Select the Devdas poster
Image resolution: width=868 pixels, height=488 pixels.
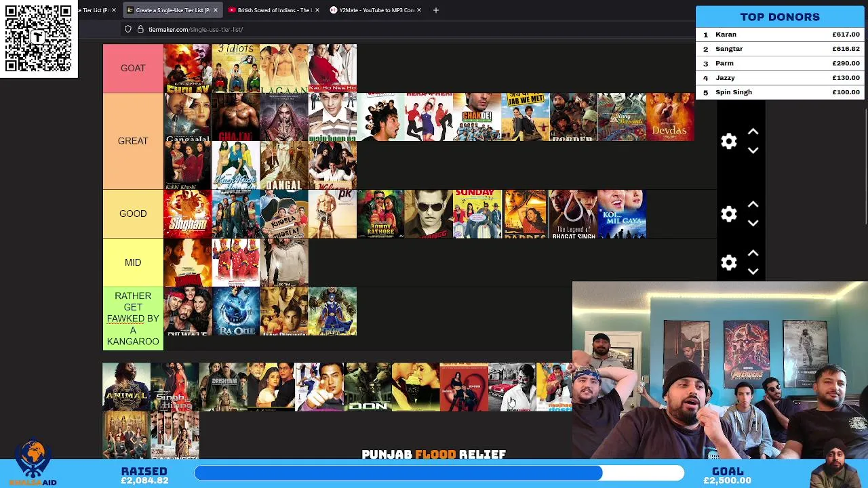click(670, 117)
